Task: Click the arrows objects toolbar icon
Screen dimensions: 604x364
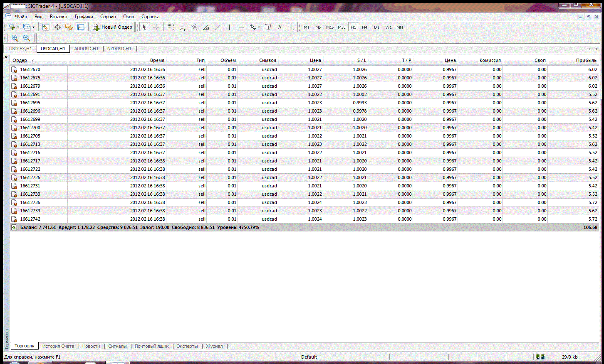Action: [252, 27]
